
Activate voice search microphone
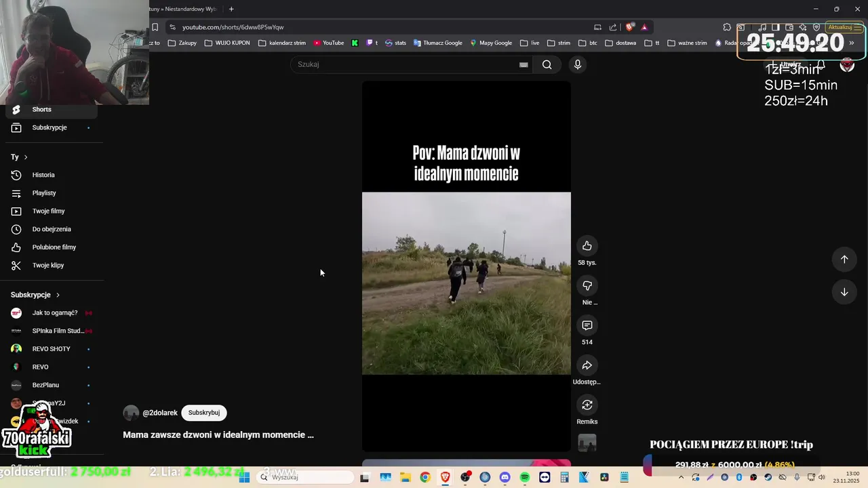click(x=577, y=64)
